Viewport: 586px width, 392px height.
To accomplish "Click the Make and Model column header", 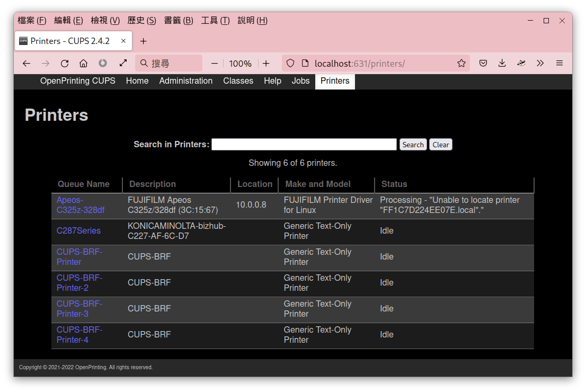I will (x=318, y=184).
